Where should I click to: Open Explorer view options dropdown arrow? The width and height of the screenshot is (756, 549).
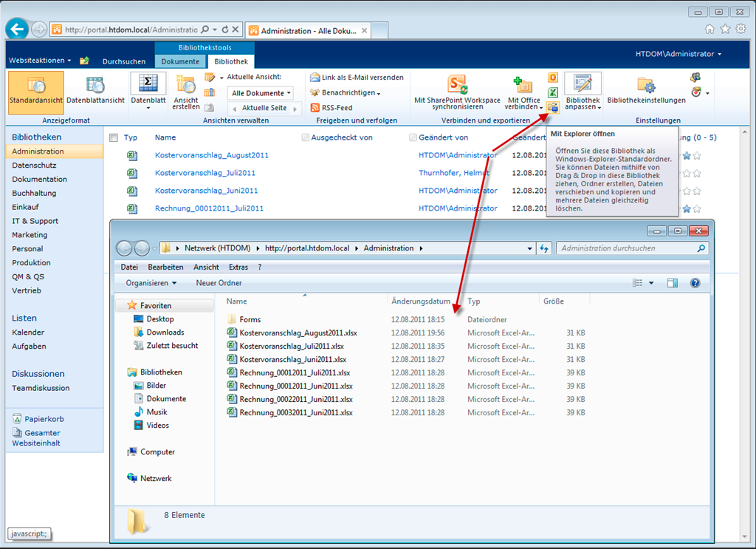(x=651, y=283)
